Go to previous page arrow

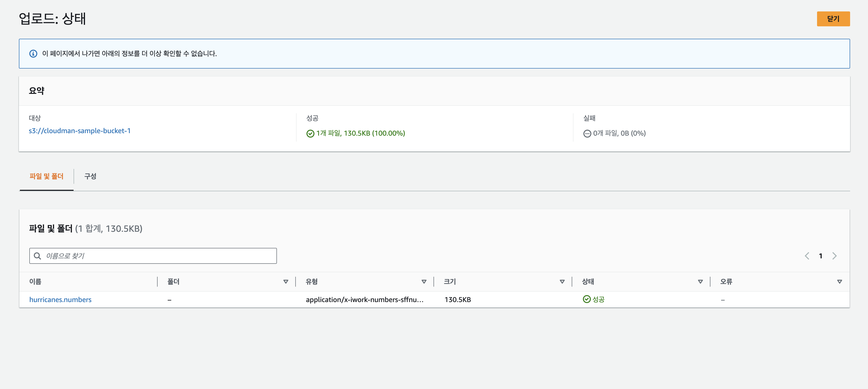point(807,256)
